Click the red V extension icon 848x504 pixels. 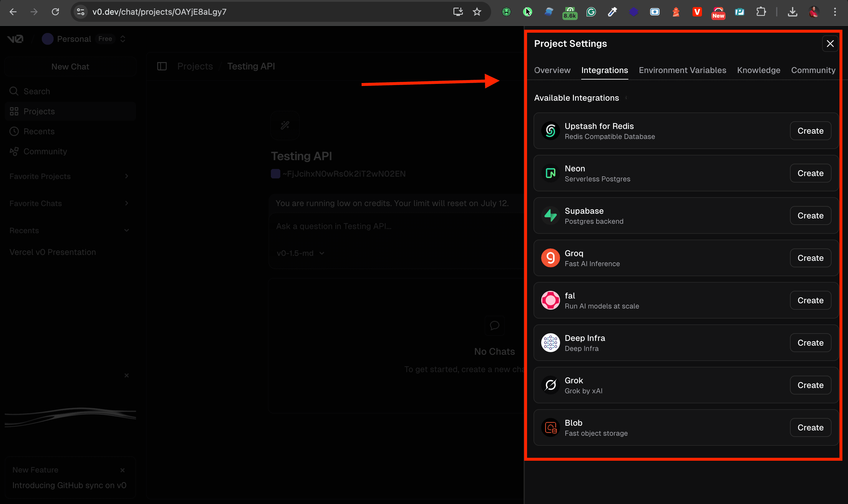pyautogui.click(x=697, y=12)
